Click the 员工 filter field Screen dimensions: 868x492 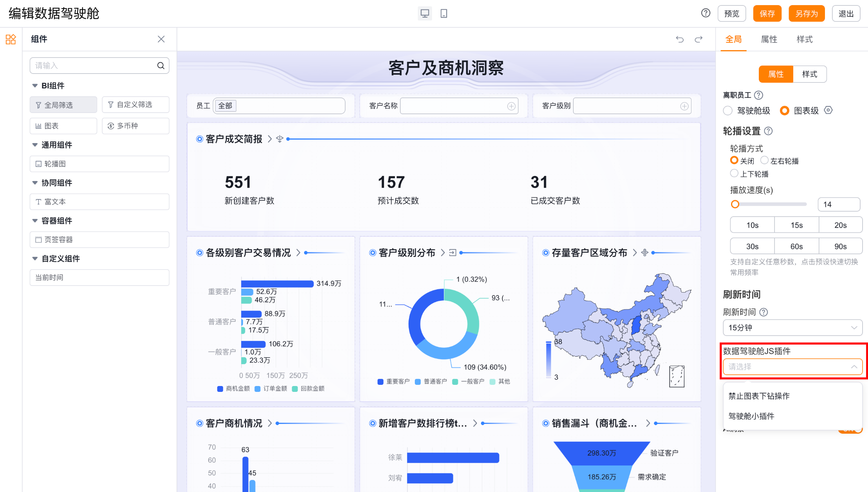tap(279, 106)
